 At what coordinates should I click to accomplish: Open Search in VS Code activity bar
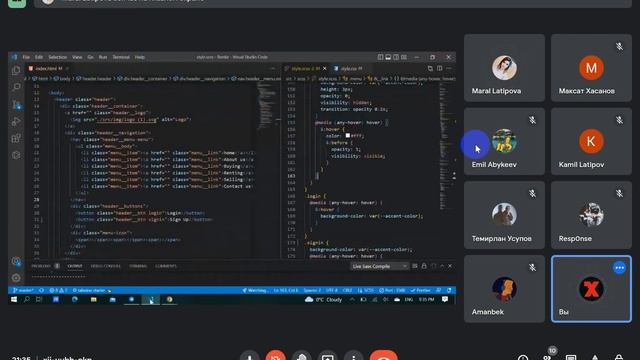[16, 87]
